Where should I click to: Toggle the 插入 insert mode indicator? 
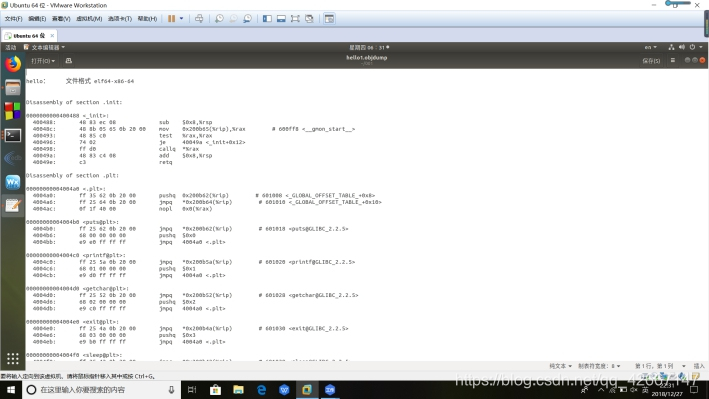699,366
